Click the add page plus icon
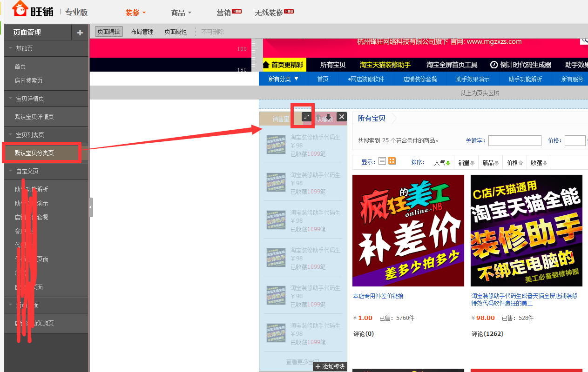Viewport: 588px width, 372px height. point(80,33)
